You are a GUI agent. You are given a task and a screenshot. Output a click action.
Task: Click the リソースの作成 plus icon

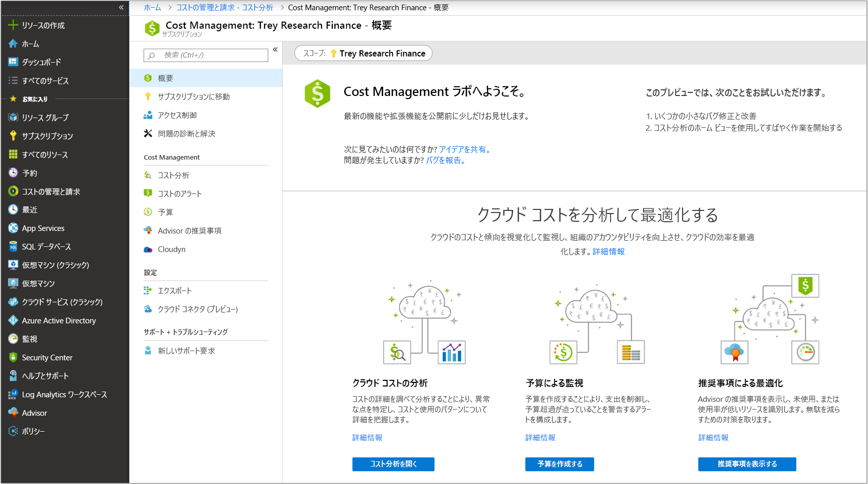(13, 25)
